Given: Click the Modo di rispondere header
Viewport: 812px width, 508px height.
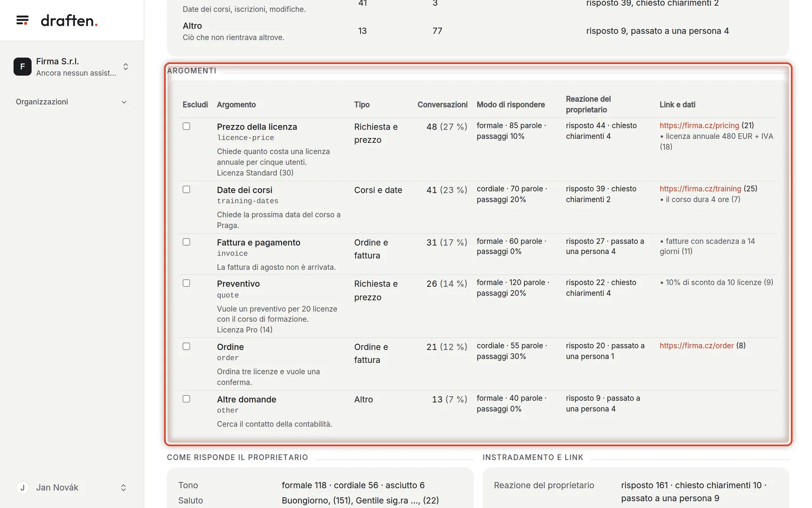Looking at the screenshot, I should tap(510, 105).
